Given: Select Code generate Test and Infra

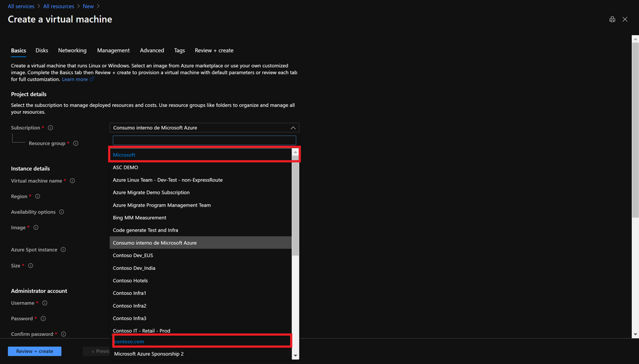Looking at the screenshot, I should (201, 230).
